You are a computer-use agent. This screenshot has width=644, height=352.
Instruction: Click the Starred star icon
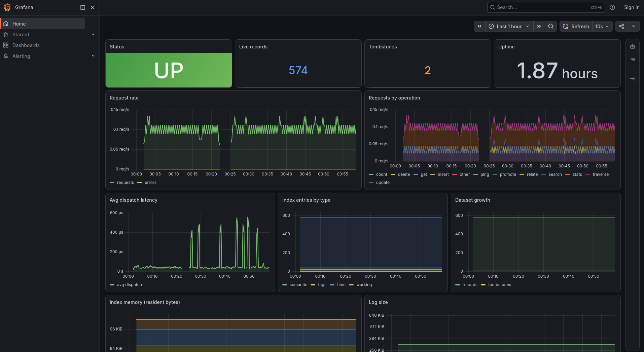coord(6,34)
